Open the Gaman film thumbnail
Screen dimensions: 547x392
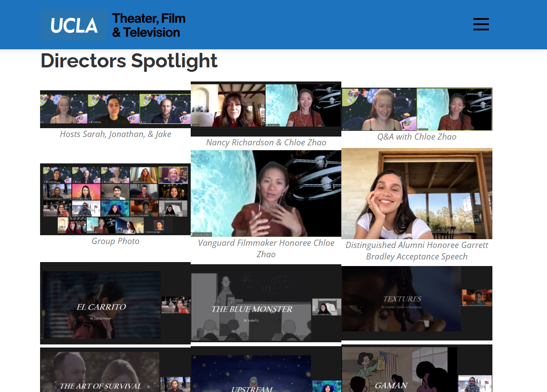pyautogui.click(x=417, y=368)
